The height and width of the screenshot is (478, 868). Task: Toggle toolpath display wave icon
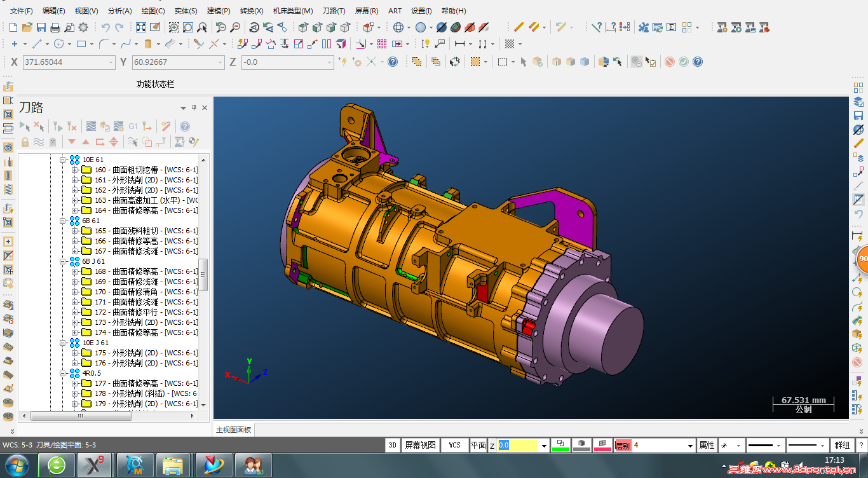coord(39,142)
